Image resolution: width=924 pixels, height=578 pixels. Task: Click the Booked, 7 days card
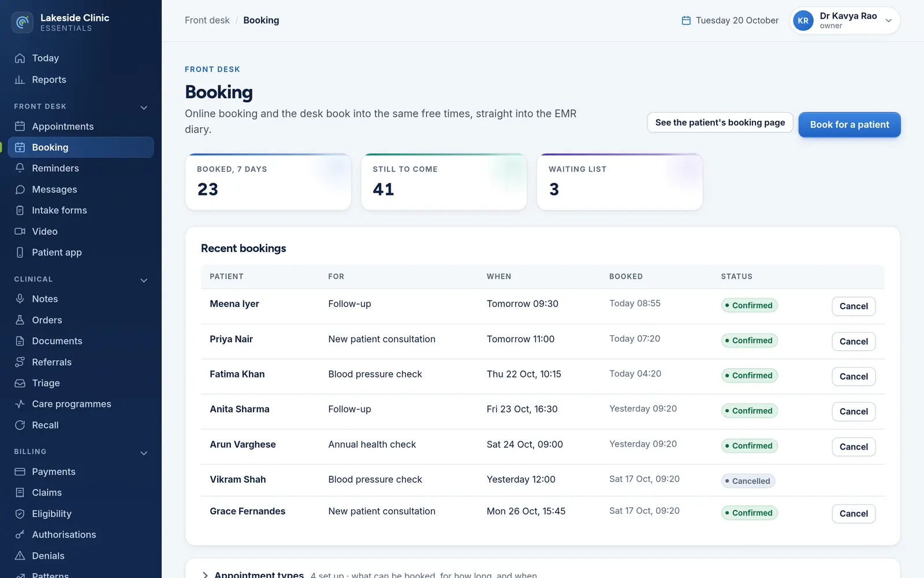click(x=268, y=181)
